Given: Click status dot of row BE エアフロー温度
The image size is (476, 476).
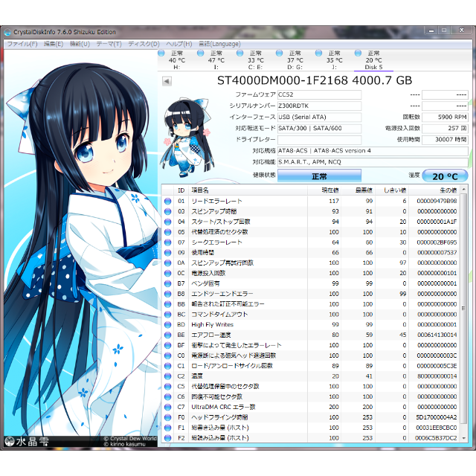Looking at the screenshot, I should 167,335.
